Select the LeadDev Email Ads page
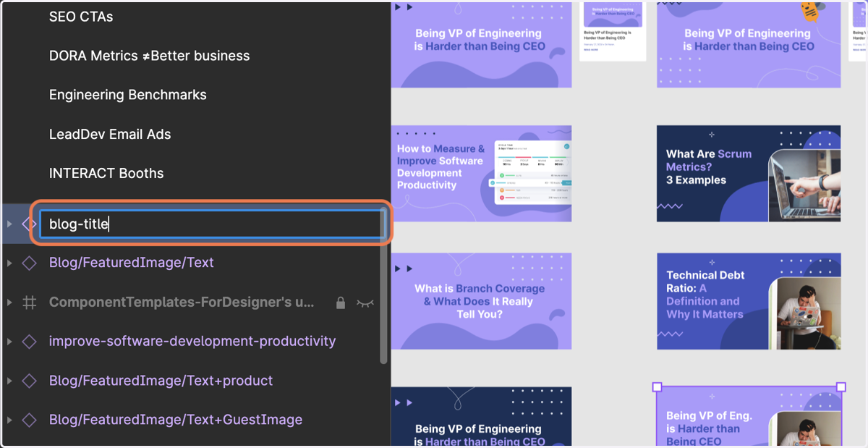 click(x=110, y=134)
